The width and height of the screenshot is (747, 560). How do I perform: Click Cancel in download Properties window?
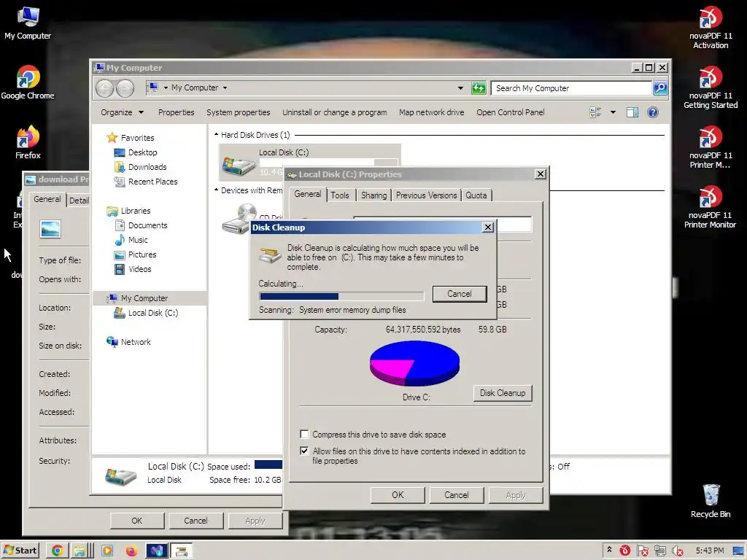pos(196,521)
